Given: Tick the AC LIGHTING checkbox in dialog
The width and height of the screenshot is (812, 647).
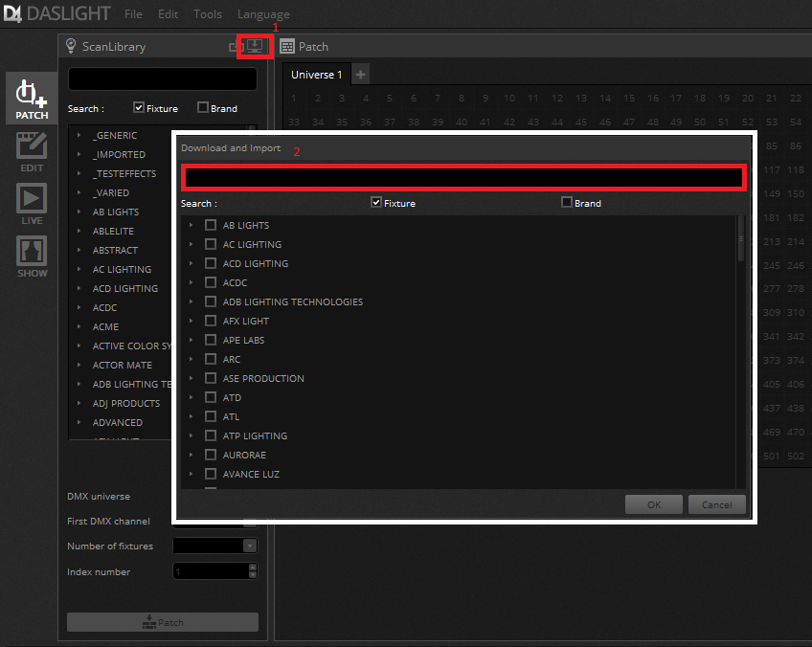Looking at the screenshot, I should [211, 244].
